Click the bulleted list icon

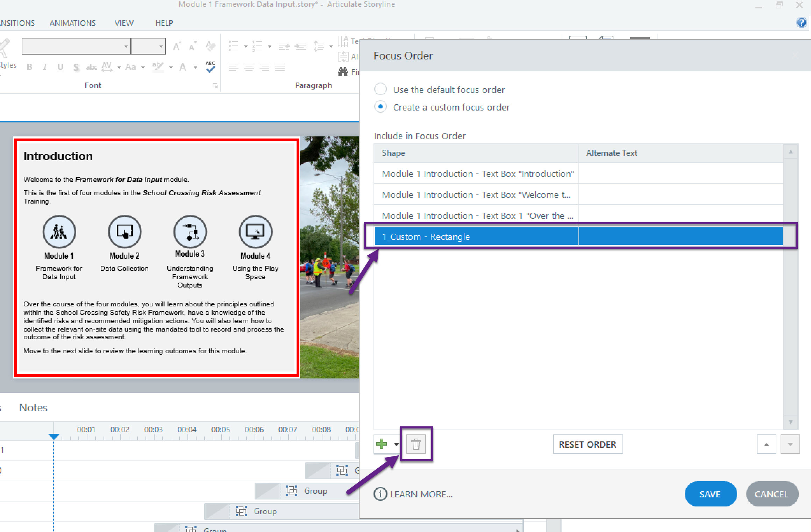[233, 46]
